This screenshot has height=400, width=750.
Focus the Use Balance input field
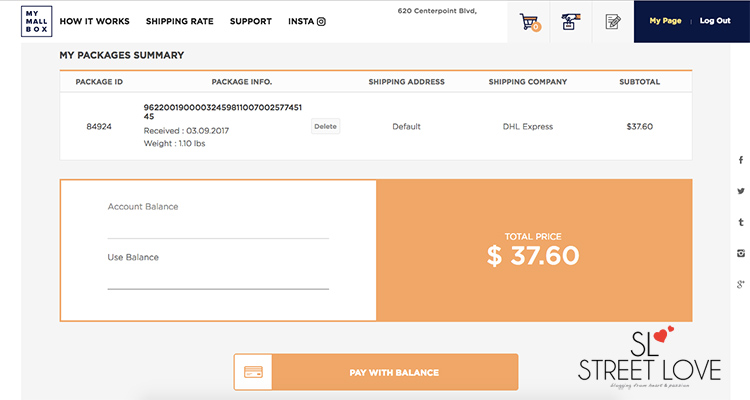[x=218, y=279]
